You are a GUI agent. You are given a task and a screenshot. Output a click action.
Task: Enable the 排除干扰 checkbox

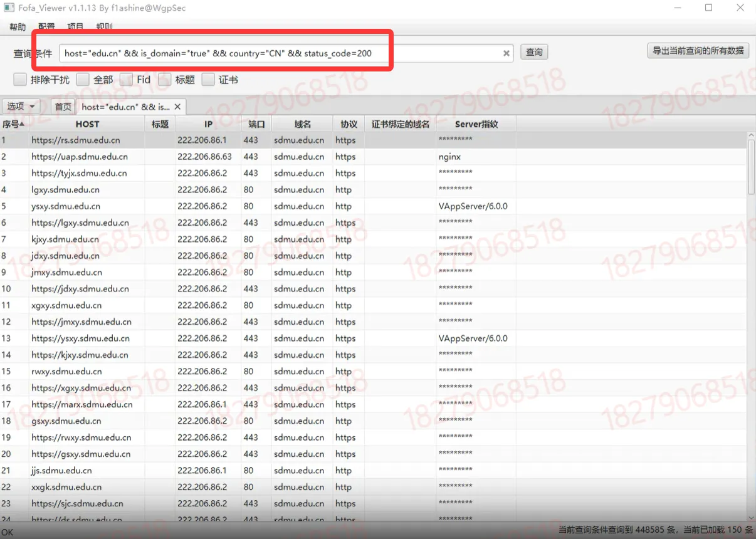pos(20,80)
